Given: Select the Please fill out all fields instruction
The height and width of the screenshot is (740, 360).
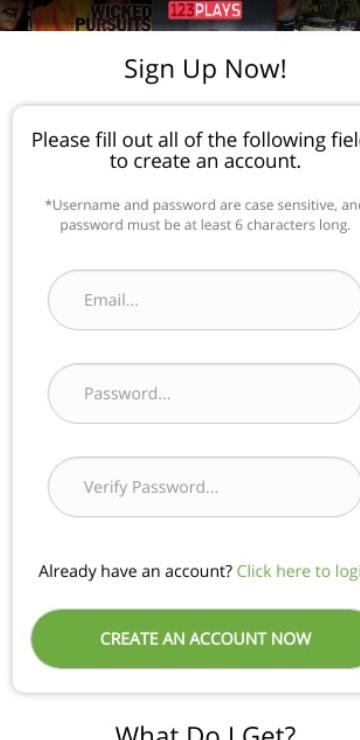Looking at the screenshot, I should pyautogui.click(x=196, y=151).
